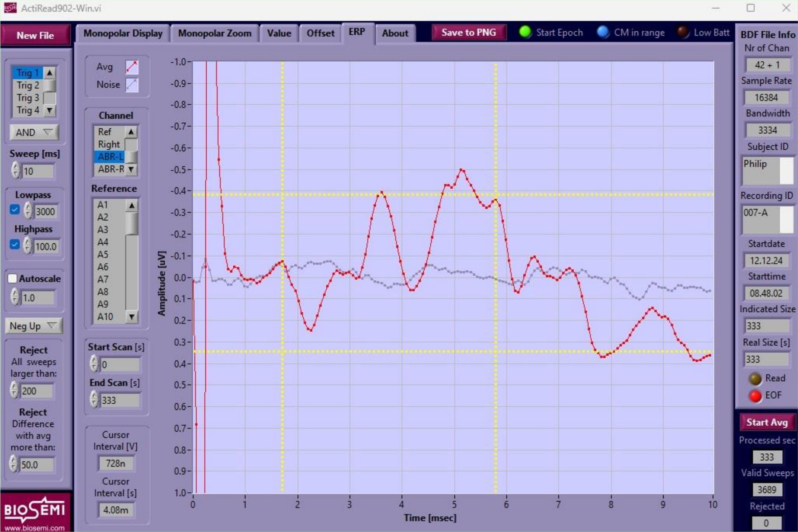Select ABR-R channel
This screenshot has width=798, height=532.
(x=110, y=169)
